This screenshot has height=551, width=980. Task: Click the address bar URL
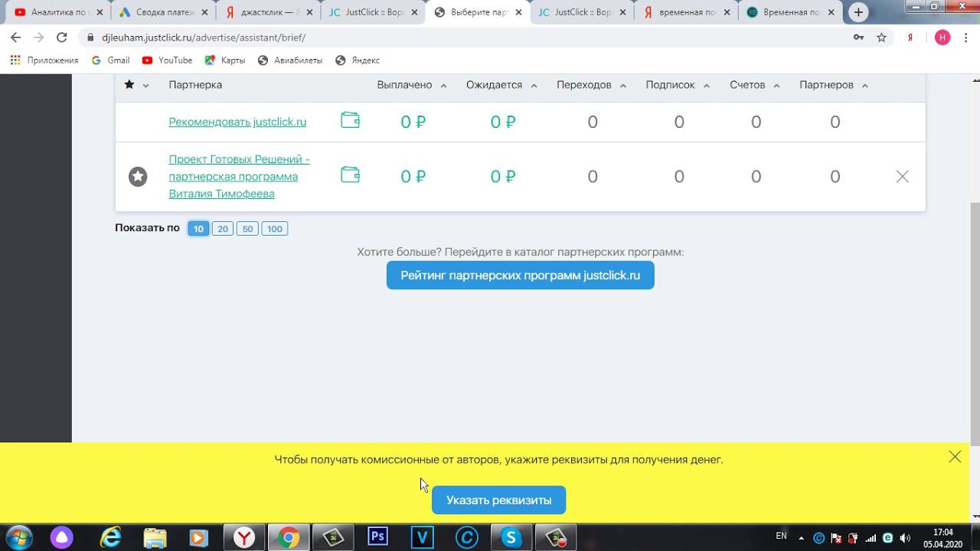click(x=204, y=37)
